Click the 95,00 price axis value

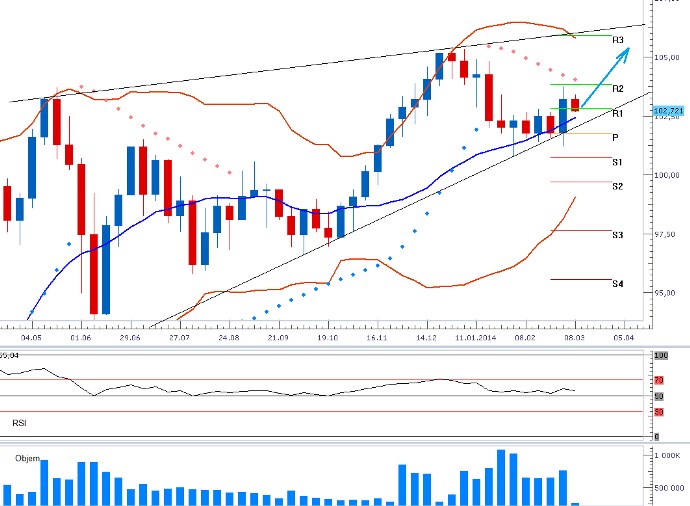tap(665, 293)
